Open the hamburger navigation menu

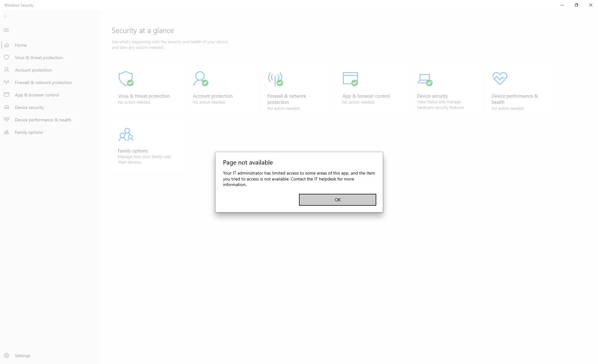(6, 30)
